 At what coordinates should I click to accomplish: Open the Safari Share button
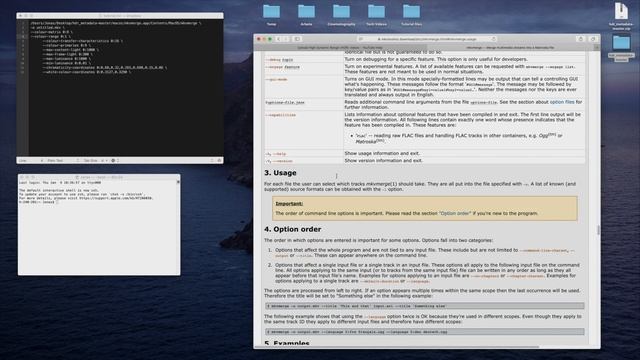point(580,39)
